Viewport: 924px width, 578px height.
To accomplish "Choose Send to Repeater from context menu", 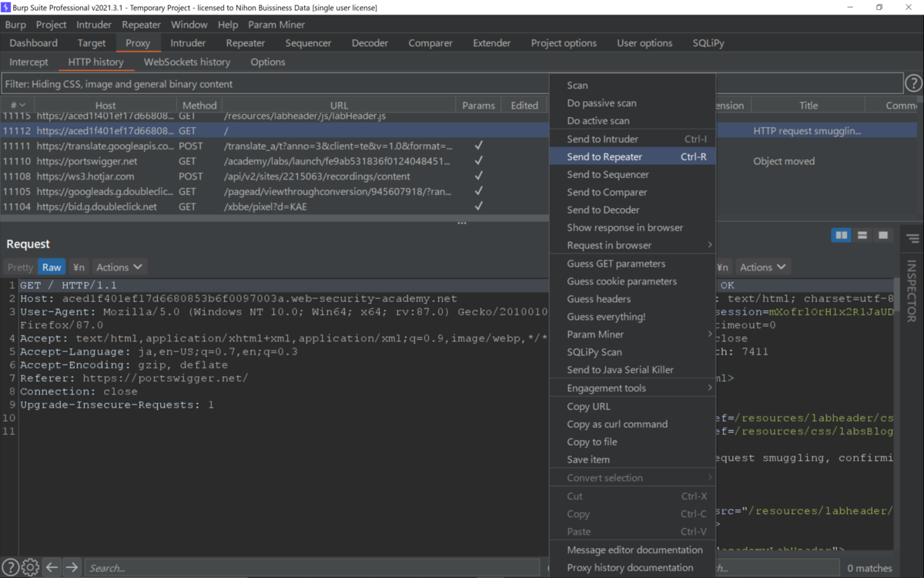I will [x=633, y=156].
